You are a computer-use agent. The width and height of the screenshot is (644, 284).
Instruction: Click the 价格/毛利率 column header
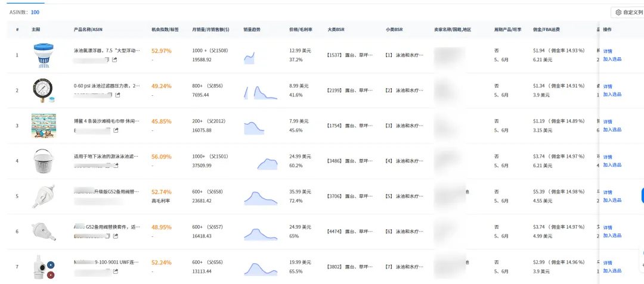point(300,30)
